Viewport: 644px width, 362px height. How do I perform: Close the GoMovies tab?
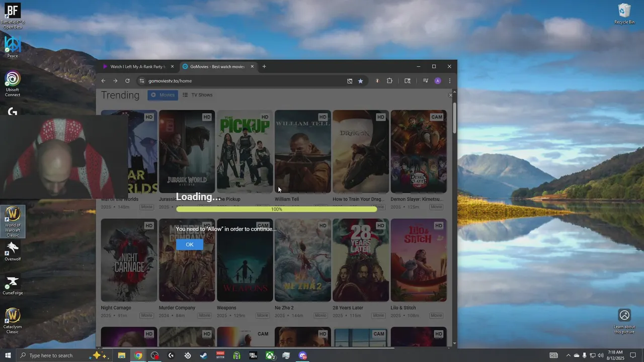[x=252, y=66]
